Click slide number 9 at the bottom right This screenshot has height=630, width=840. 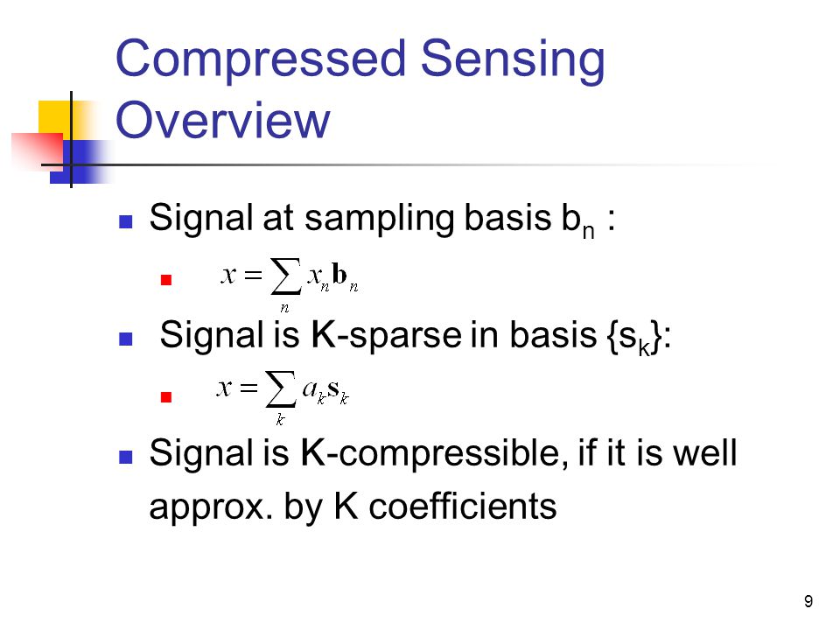tap(808, 601)
